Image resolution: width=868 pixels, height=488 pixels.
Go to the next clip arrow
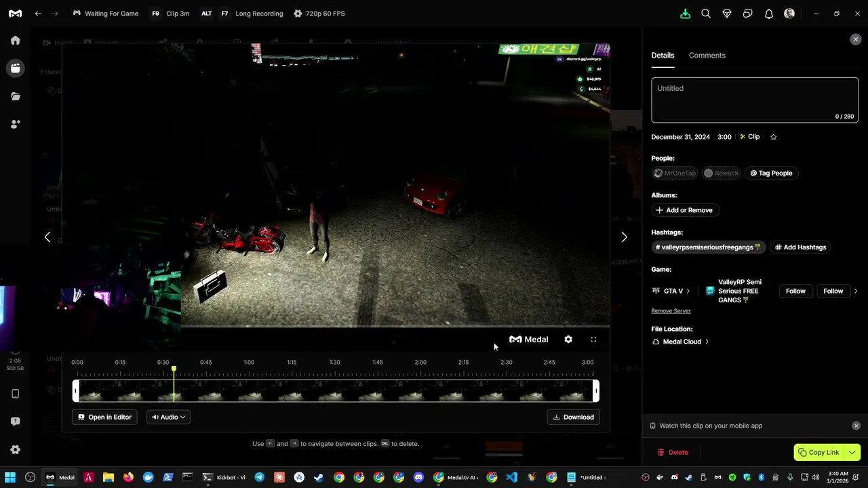tap(624, 237)
